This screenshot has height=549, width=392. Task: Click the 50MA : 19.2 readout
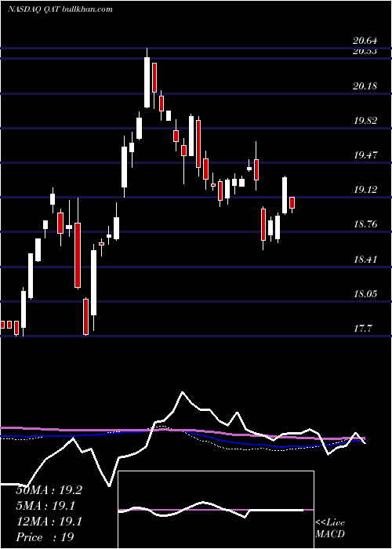click(49, 490)
